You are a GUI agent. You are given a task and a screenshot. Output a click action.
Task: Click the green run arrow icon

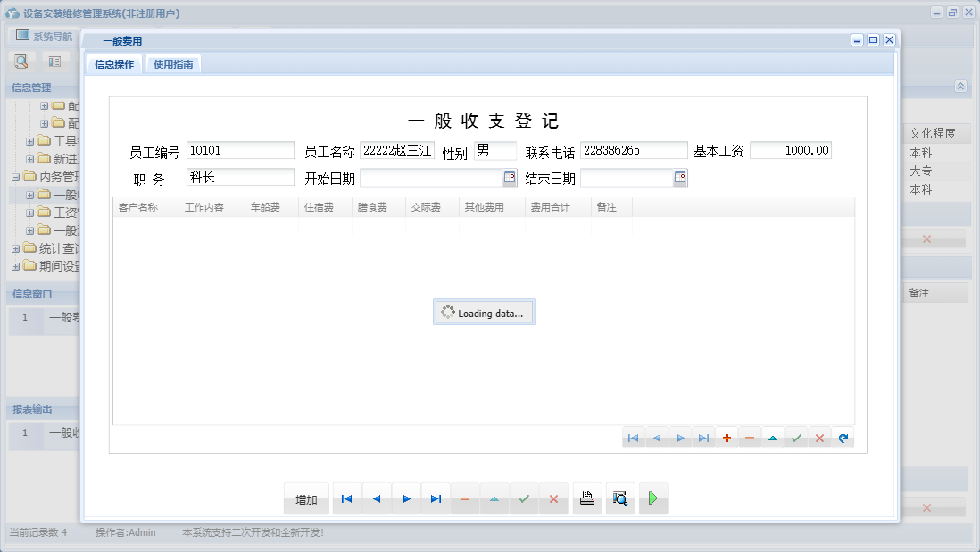[x=652, y=498]
